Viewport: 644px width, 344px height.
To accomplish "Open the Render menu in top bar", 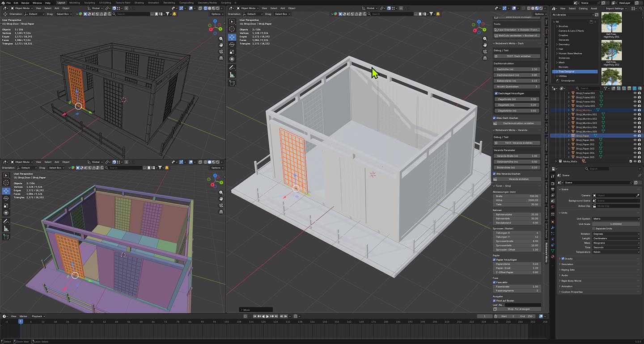I will click(25, 3).
